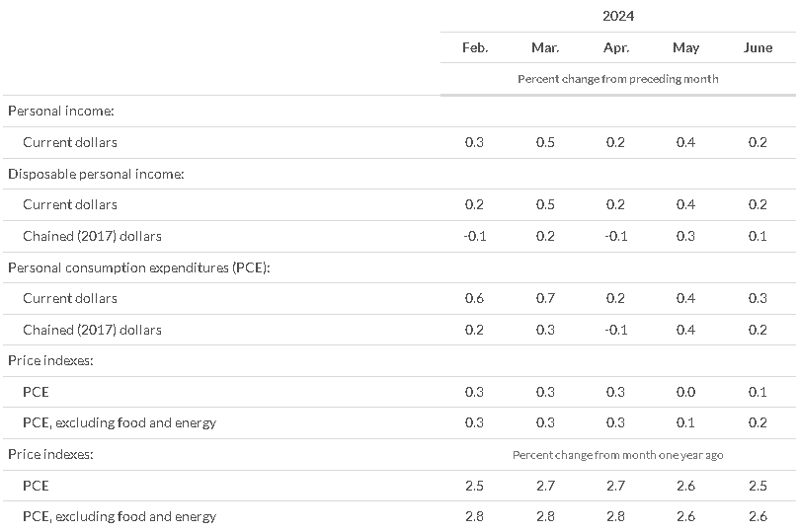This screenshot has width=800, height=532.
Task: Click Feb. value -0.1 under Disposable income chained dollars
Action: click(474, 236)
